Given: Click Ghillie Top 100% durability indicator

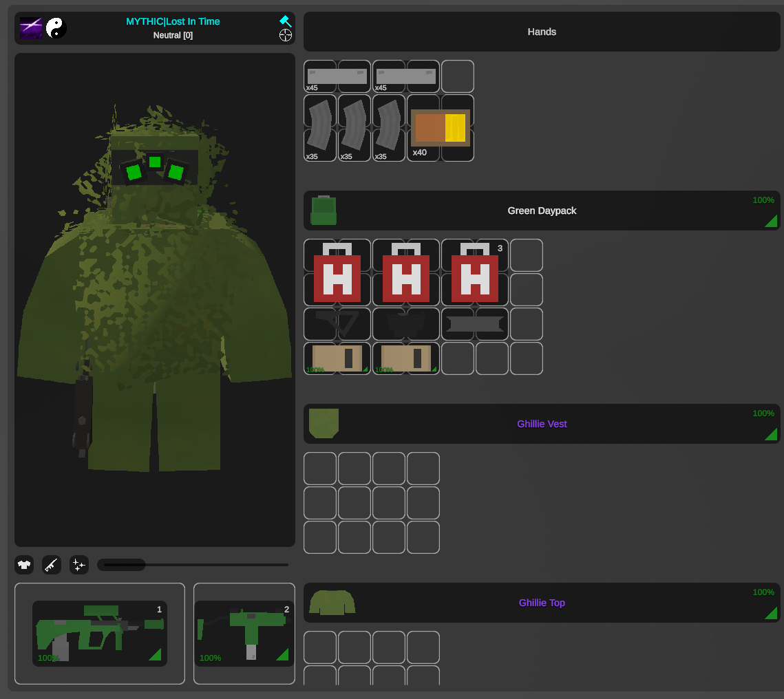Looking at the screenshot, I should click(x=763, y=592).
